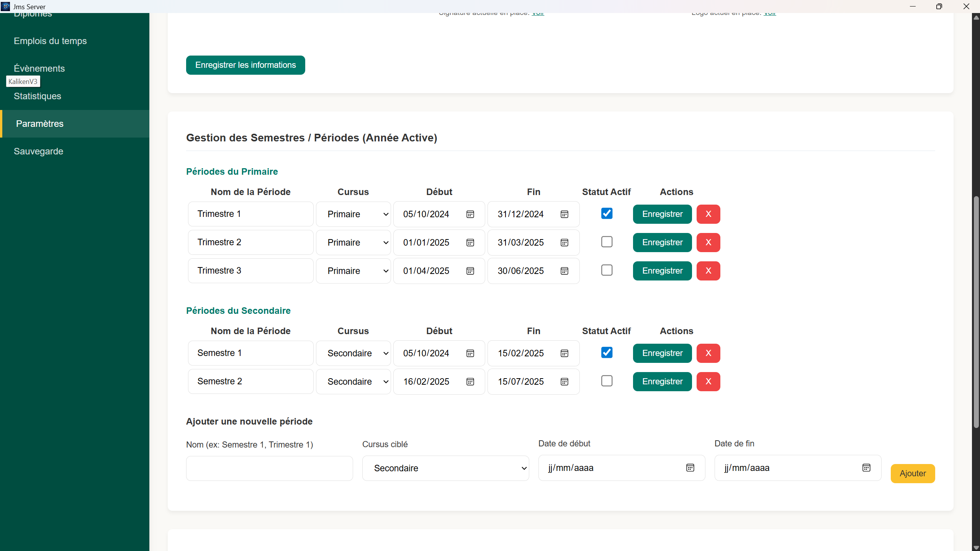
Task: Delete Trimestre 2 with red X button
Action: point(708,243)
